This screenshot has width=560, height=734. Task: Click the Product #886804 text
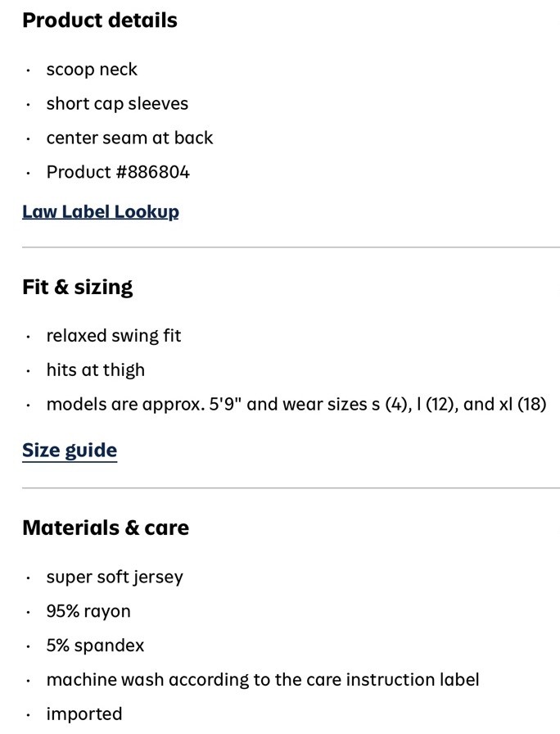click(118, 172)
